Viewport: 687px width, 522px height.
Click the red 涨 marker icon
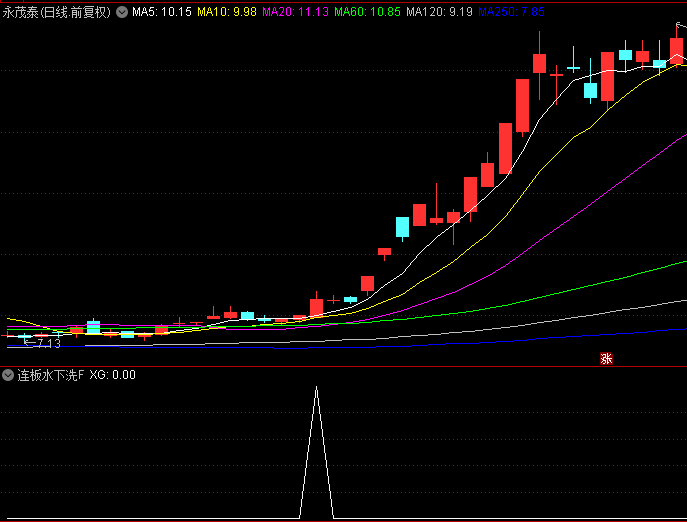[605, 359]
